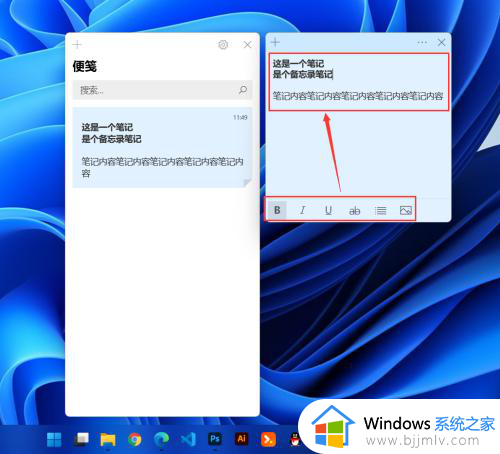Click the 便笺 title heading
The width and height of the screenshot is (500, 454).
pos(85,66)
